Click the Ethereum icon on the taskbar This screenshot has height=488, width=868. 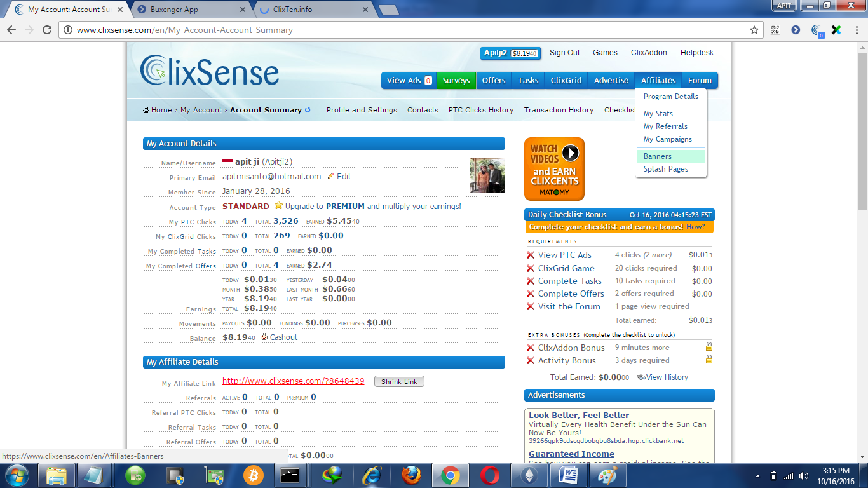click(529, 475)
